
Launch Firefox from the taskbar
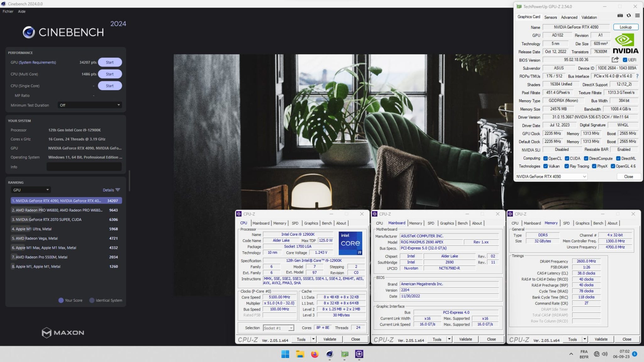[315, 354]
